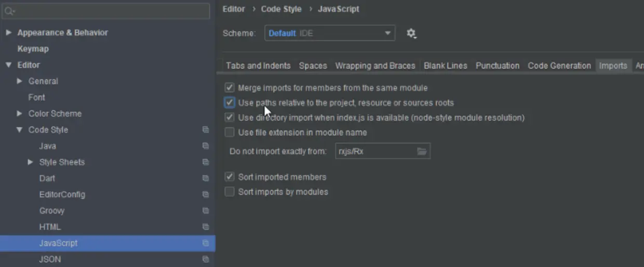The width and height of the screenshot is (644, 267).
Task: Click the Editor breadcrumb link
Action: [234, 9]
